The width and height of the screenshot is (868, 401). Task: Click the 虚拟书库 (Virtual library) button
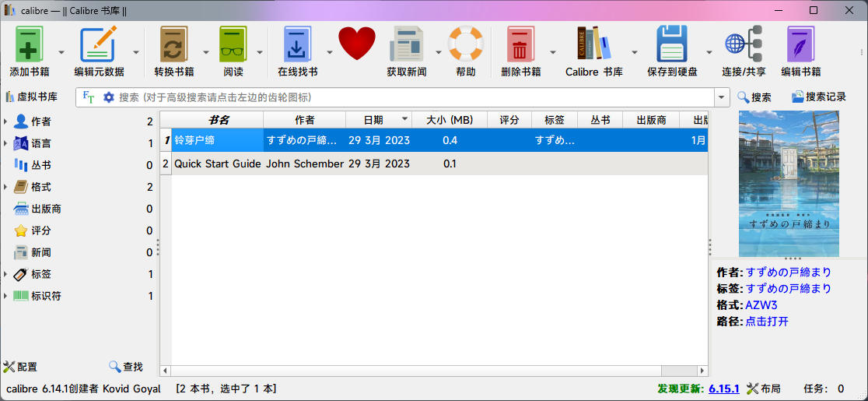point(31,97)
